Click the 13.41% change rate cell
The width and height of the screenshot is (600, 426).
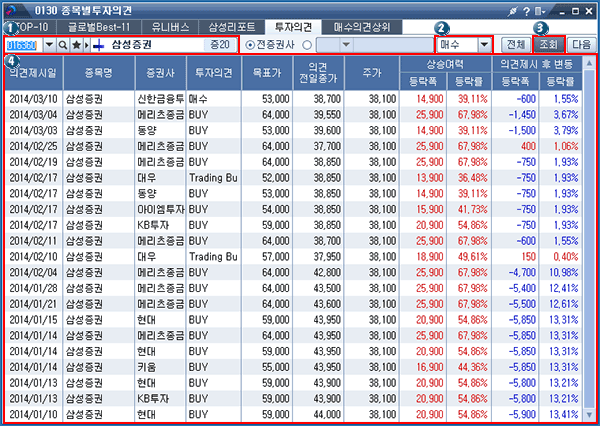(561, 415)
